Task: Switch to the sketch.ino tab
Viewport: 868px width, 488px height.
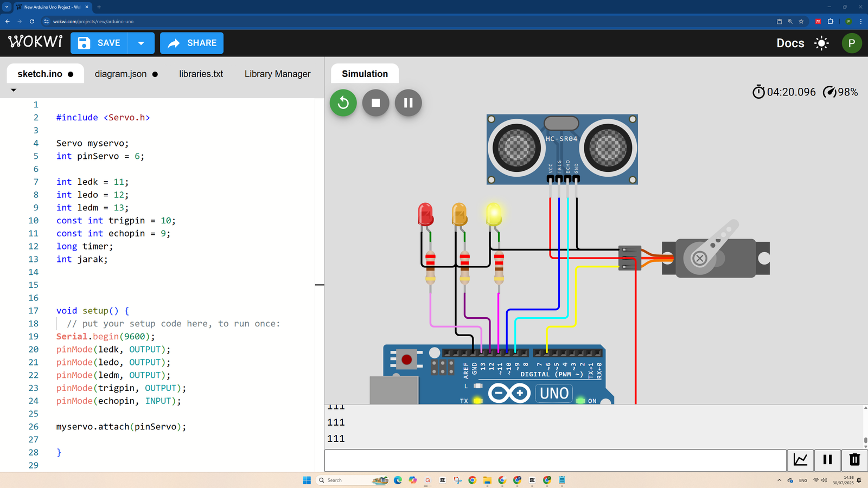Action: click(45, 74)
